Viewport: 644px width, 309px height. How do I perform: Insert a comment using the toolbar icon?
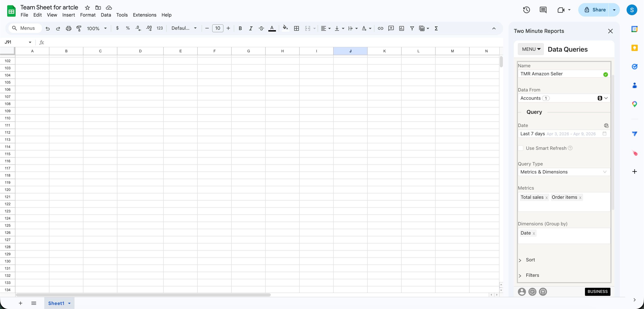[x=391, y=28]
